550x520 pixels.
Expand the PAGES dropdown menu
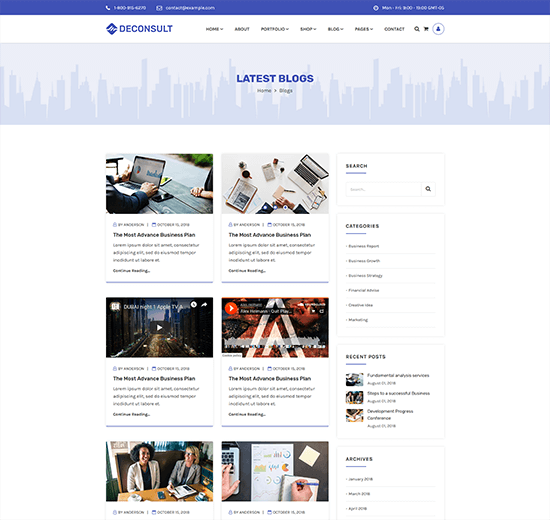click(364, 29)
